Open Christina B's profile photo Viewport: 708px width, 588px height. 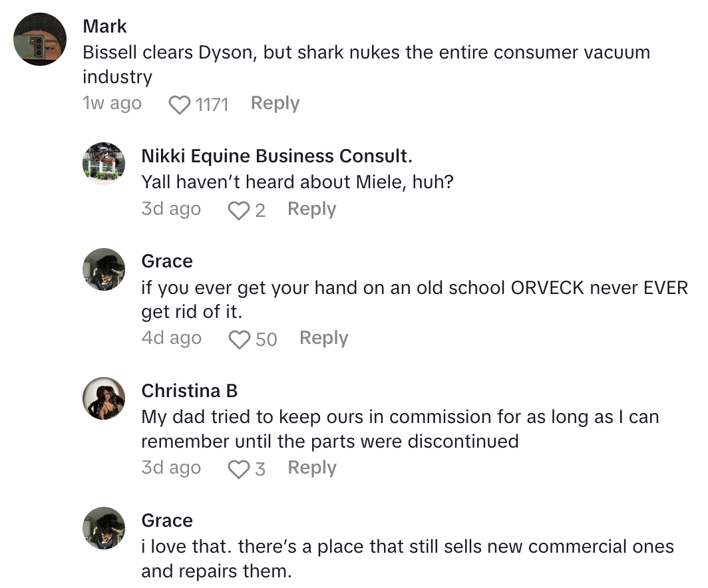pos(103,399)
